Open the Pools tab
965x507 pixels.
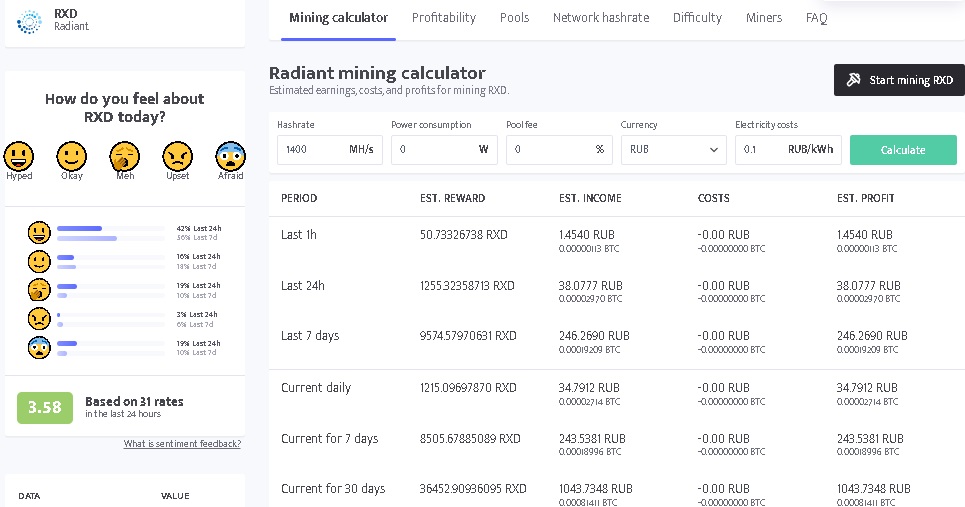pyautogui.click(x=514, y=18)
